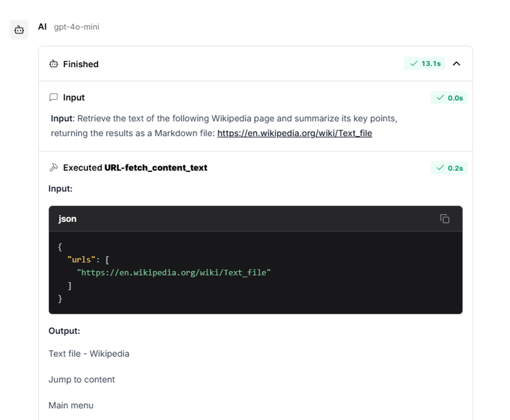Select the speech bubble icon next to Input

pyautogui.click(x=54, y=97)
